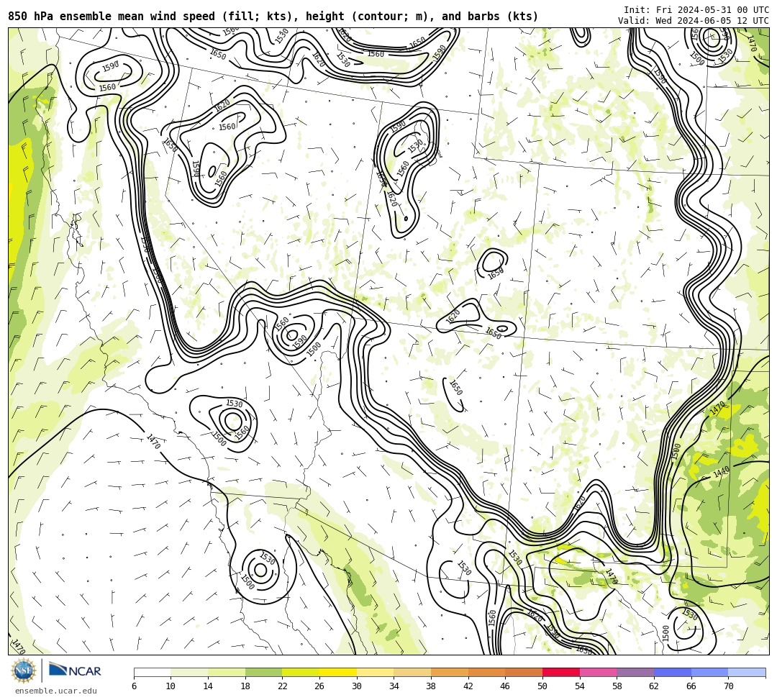This screenshot has width=777, height=700.
Task: Click the 1440 height contour label
Action: click(721, 472)
